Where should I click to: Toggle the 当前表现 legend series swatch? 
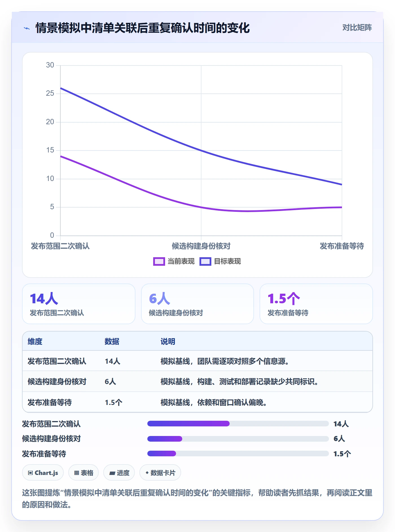click(159, 261)
